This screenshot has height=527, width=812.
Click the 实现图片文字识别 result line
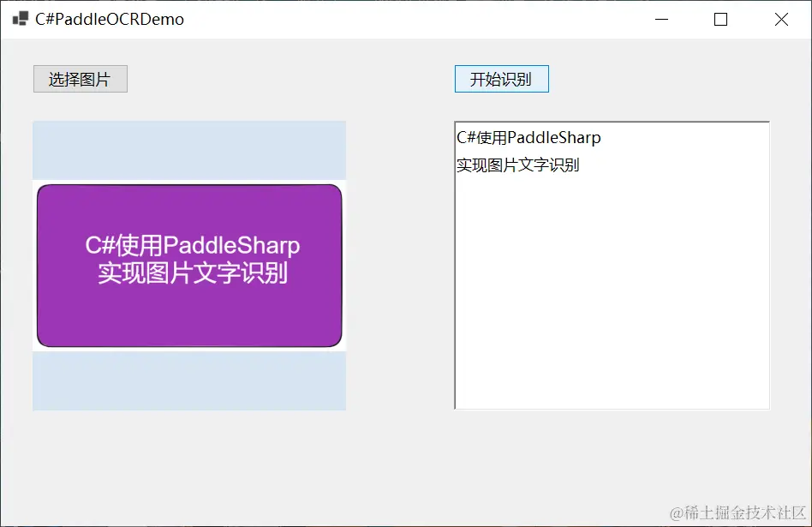coord(517,165)
